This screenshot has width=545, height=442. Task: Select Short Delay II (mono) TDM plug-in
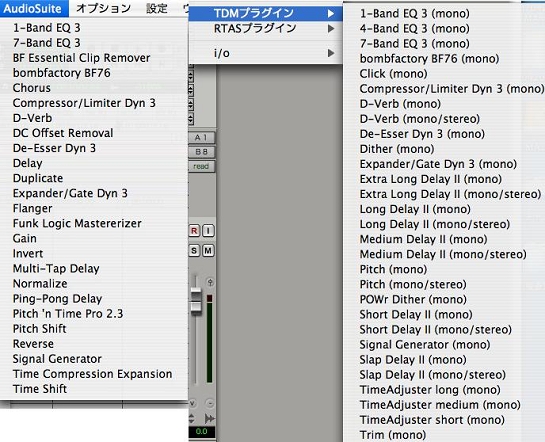[x=416, y=314]
